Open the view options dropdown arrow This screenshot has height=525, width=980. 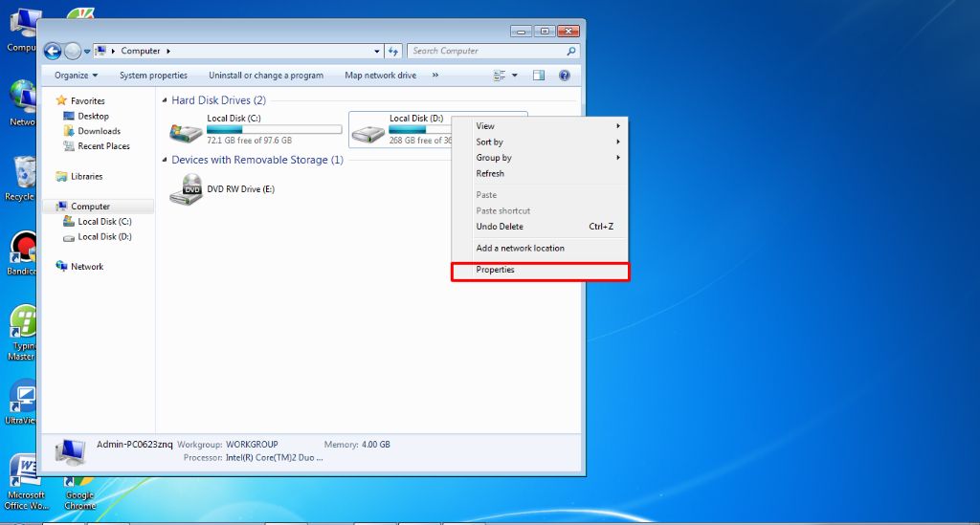pos(514,76)
